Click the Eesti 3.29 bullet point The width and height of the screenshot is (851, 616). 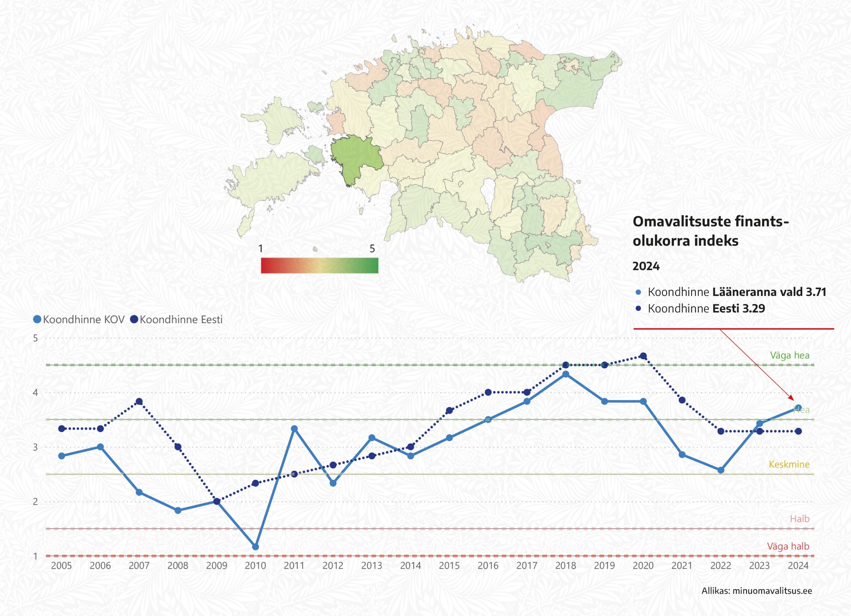[x=639, y=308]
